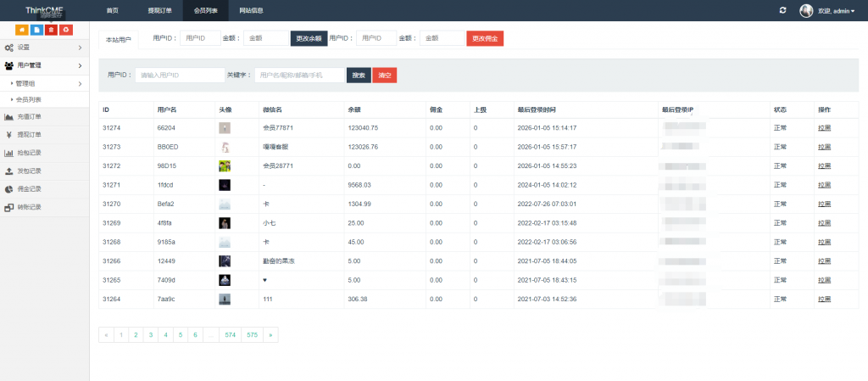Open 发包记录 in the sidebar
The image size is (868, 381).
pos(29,171)
